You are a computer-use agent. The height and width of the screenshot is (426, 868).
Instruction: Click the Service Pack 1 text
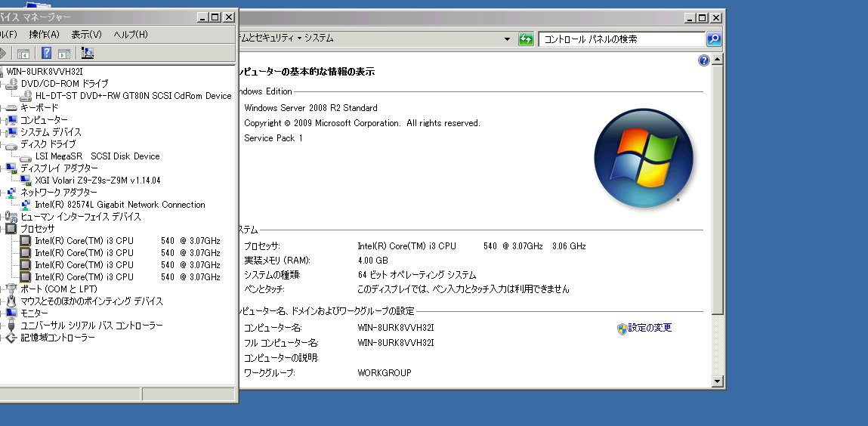coord(273,138)
